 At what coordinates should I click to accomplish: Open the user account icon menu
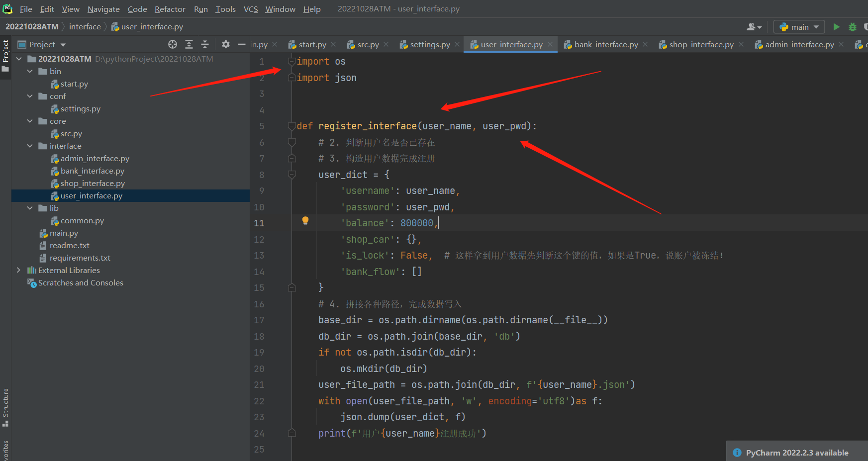click(x=754, y=27)
